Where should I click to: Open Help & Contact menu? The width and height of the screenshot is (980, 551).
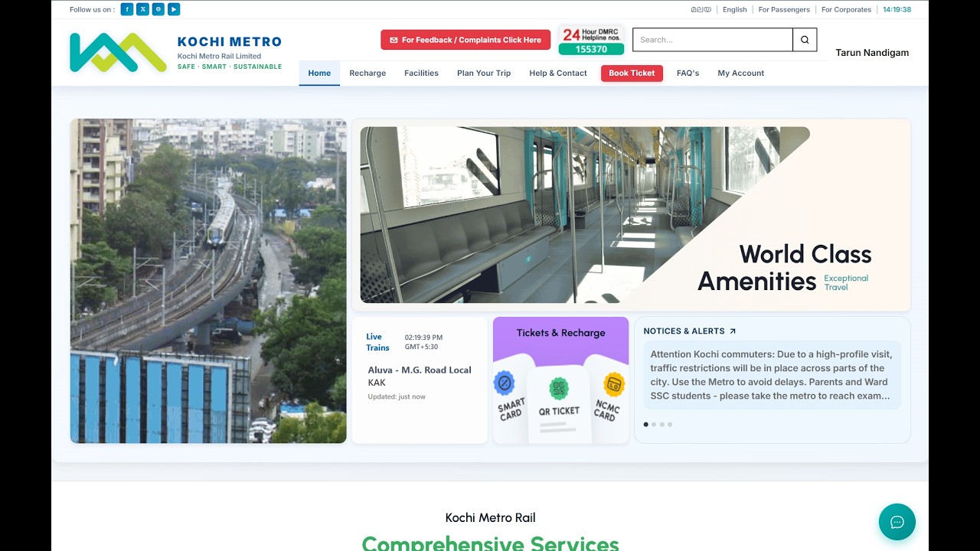tap(558, 73)
